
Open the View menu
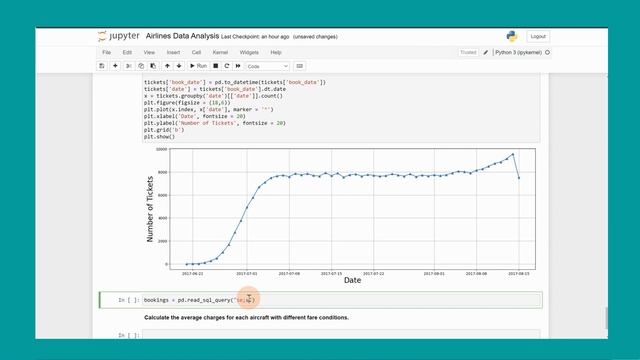click(x=149, y=52)
